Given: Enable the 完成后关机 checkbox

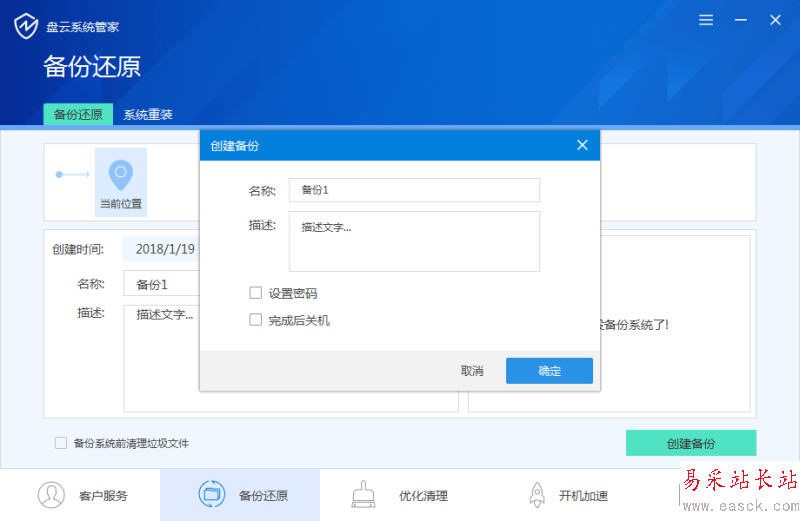Looking at the screenshot, I should click(x=255, y=320).
